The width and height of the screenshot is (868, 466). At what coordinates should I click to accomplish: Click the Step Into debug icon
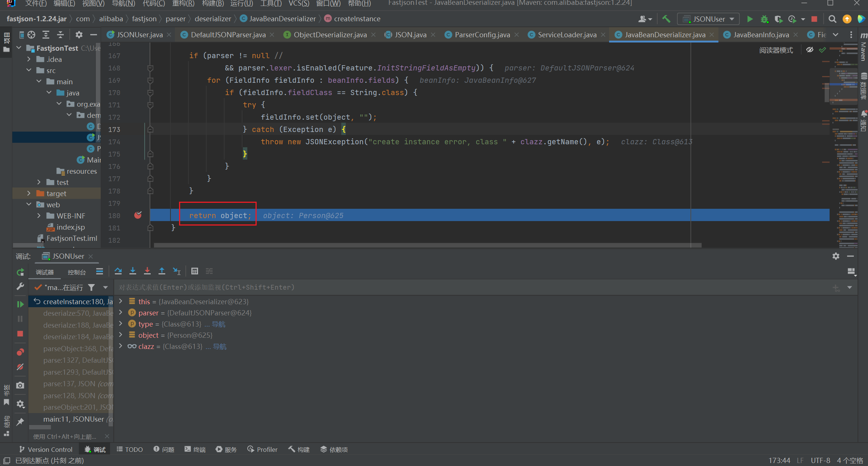click(132, 271)
